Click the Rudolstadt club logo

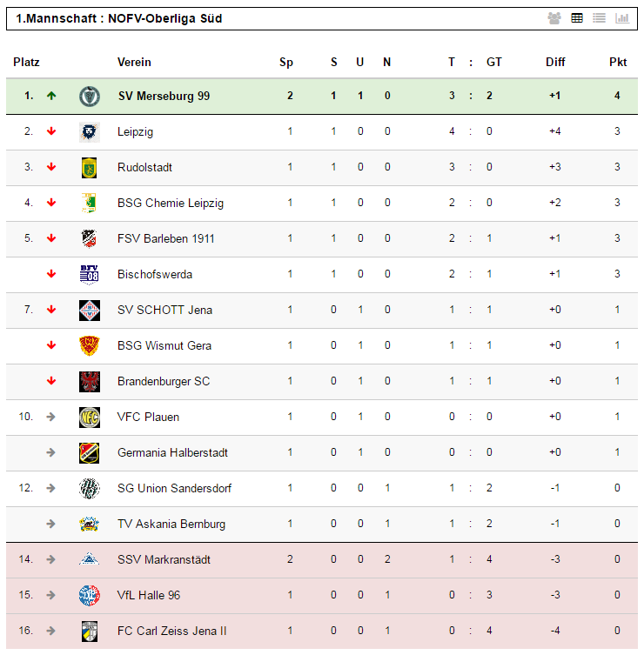[90, 168]
